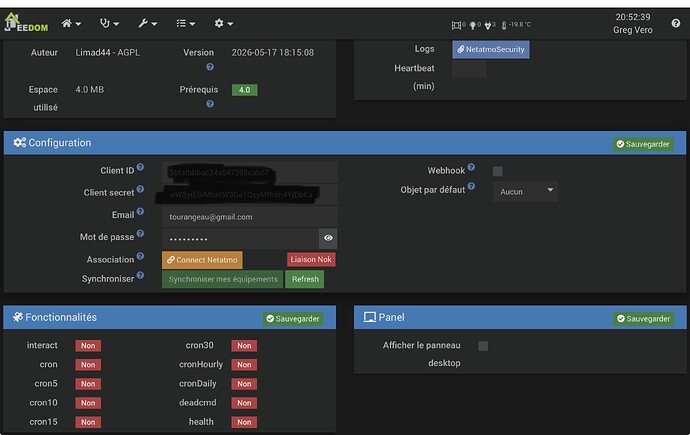
Task: Show help tooltip next to Webhook
Action: click(x=471, y=167)
